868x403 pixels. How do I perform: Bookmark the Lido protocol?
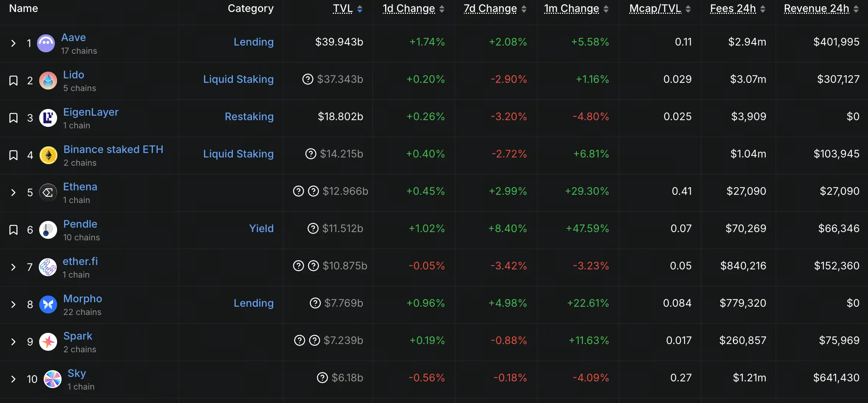(x=13, y=81)
